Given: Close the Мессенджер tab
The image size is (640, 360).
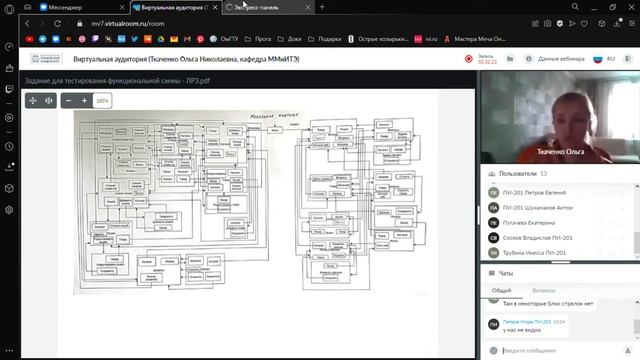Looking at the screenshot, I should [122, 7].
